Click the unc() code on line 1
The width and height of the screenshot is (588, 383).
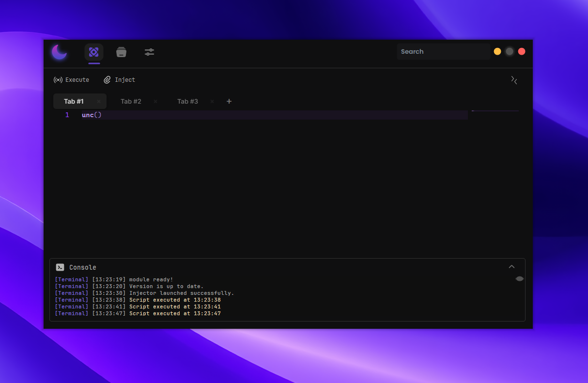[x=92, y=115]
